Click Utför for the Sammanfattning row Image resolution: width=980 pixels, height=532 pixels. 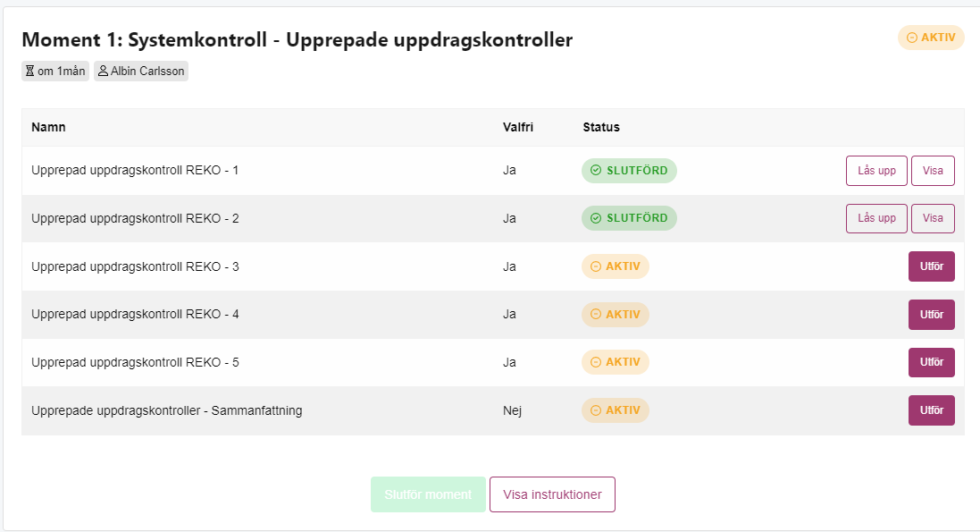931,410
